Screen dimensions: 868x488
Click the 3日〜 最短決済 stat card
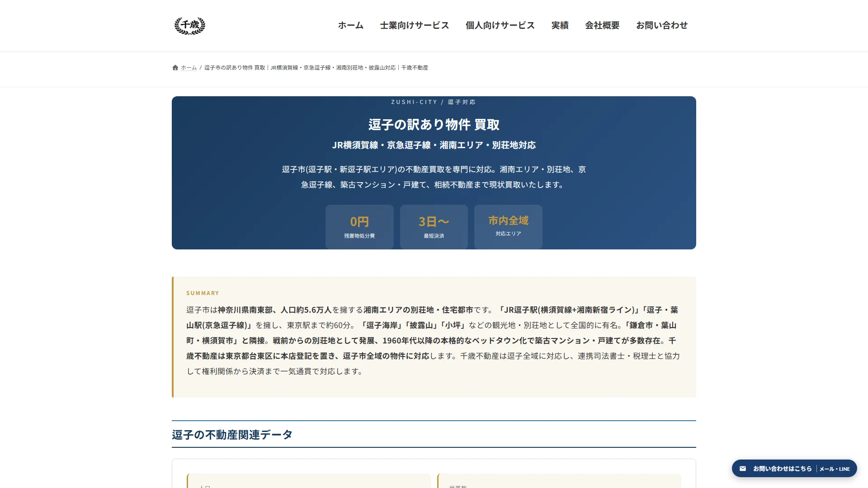(x=434, y=227)
